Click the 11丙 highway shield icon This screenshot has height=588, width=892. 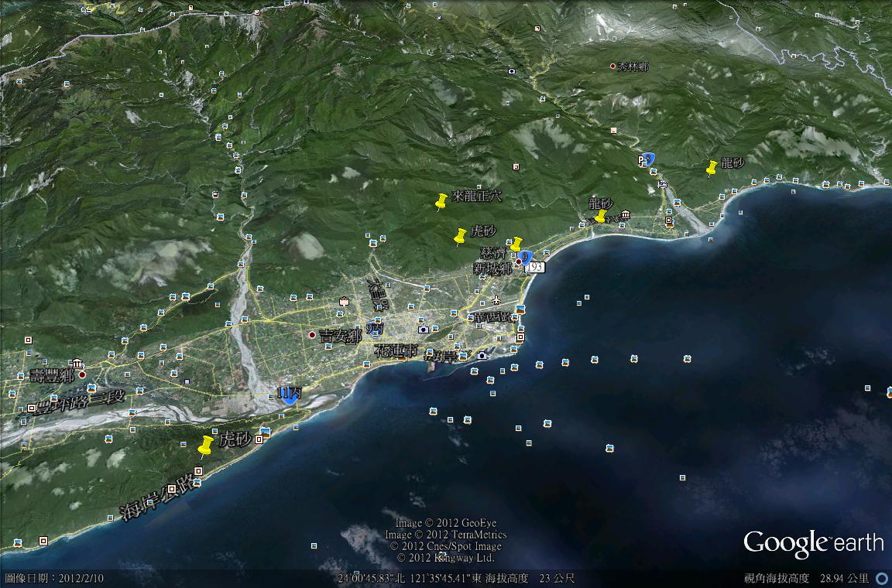[x=289, y=395]
